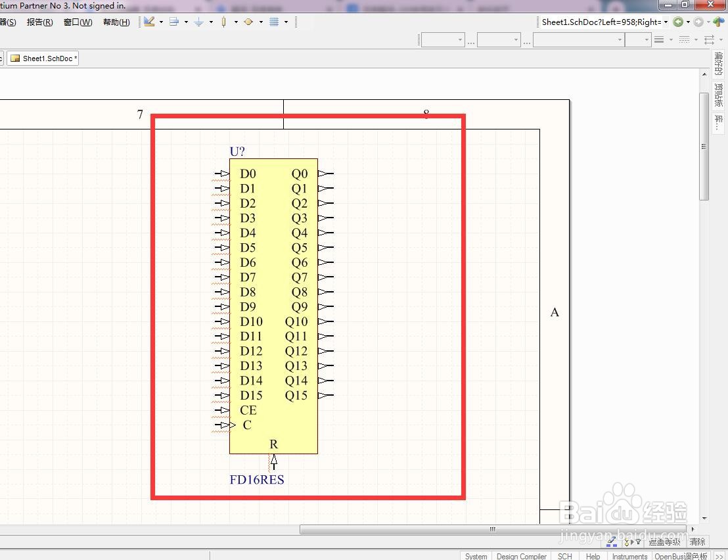This screenshot has width=728, height=560.
Task: Click the 清除 clear button
Action: click(x=697, y=542)
